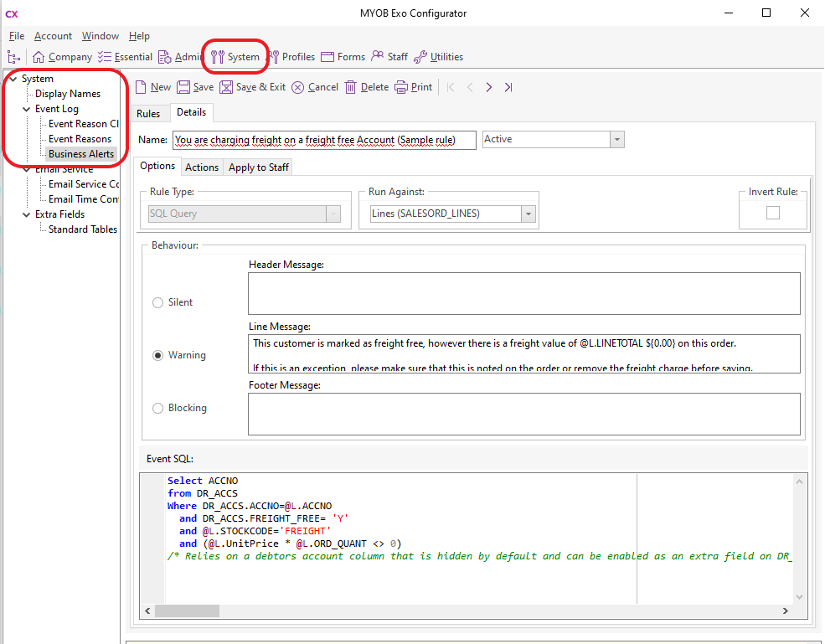Open the Account menu
This screenshot has width=825, height=644.
(53, 36)
